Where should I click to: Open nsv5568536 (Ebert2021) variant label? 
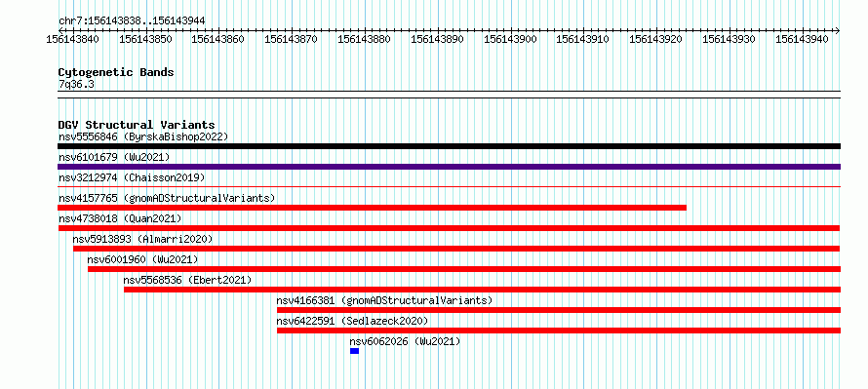187,280
